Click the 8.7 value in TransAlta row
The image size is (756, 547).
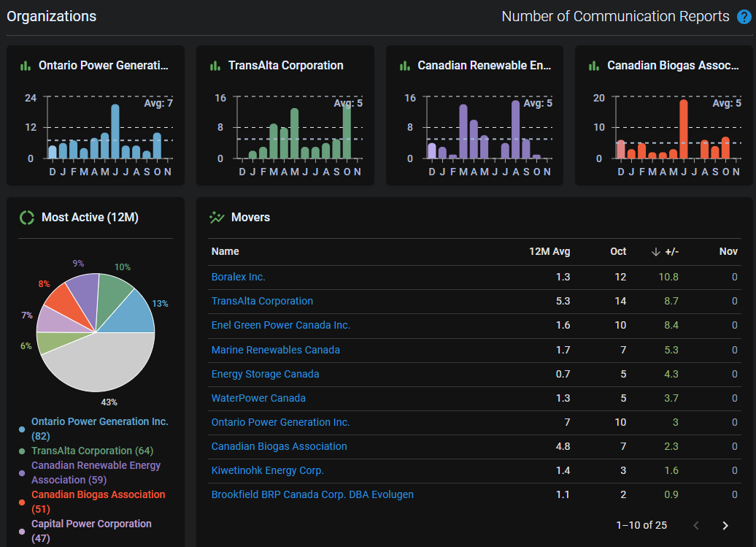click(671, 301)
